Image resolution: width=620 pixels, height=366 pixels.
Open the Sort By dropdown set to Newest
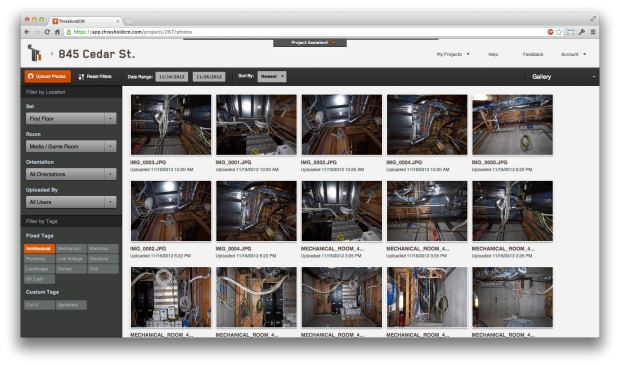272,77
